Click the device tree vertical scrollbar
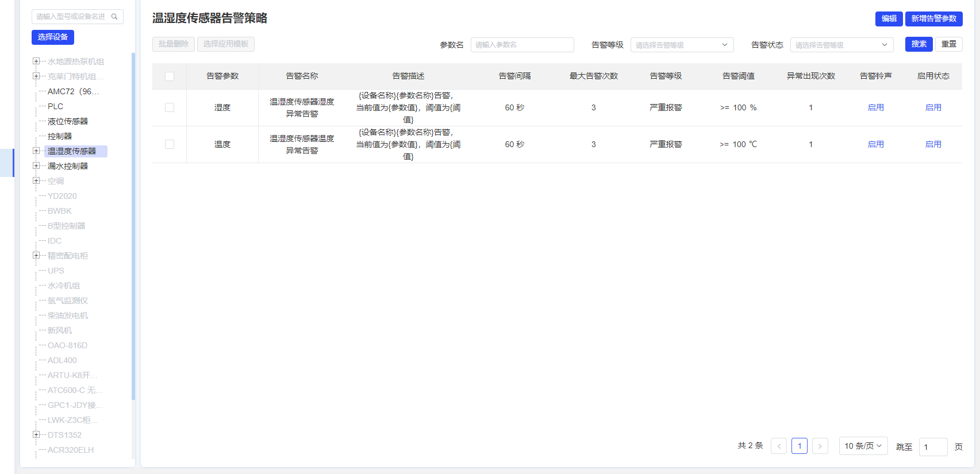The height and width of the screenshot is (474, 980). click(x=133, y=226)
